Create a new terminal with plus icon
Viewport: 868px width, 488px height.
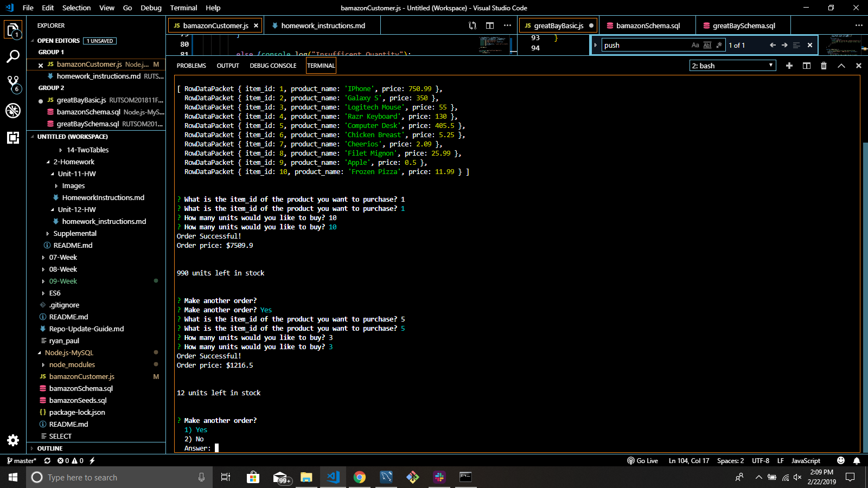pos(789,66)
